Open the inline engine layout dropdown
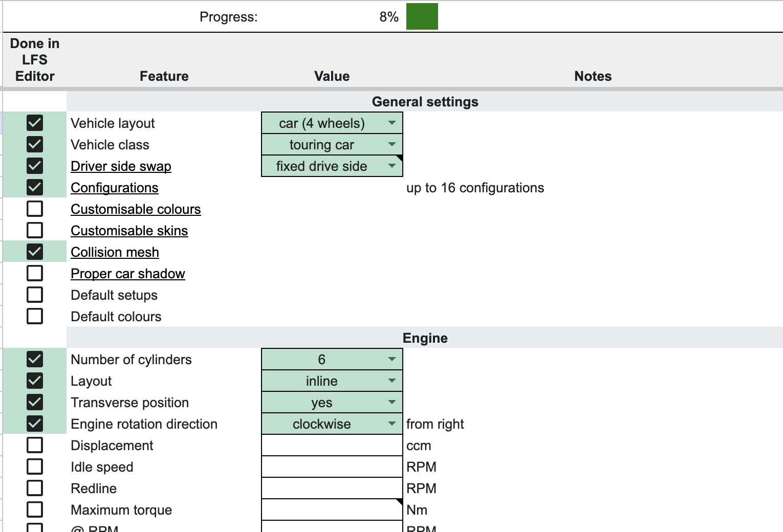This screenshot has height=532, width=783. pos(391,381)
